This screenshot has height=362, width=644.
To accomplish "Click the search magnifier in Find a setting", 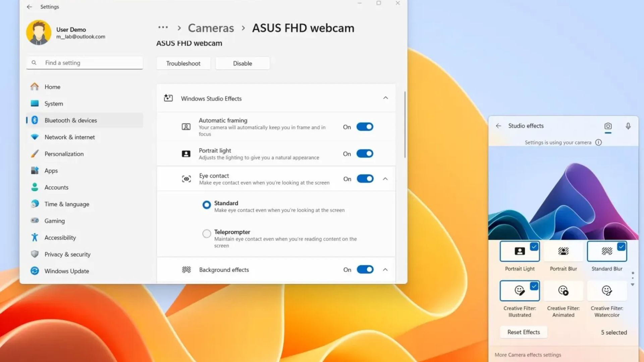I will pyautogui.click(x=34, y=63).
